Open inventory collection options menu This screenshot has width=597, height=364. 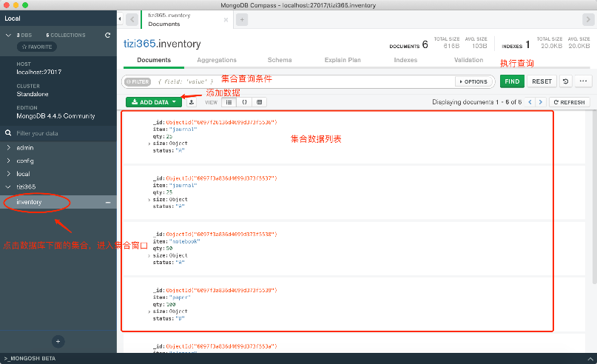tap(108, 203)
